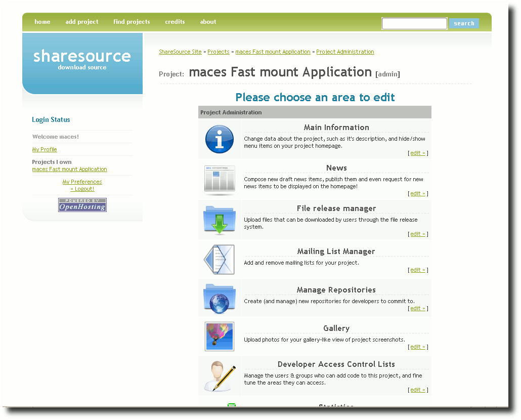Open the My Profile link

point(45,149)
